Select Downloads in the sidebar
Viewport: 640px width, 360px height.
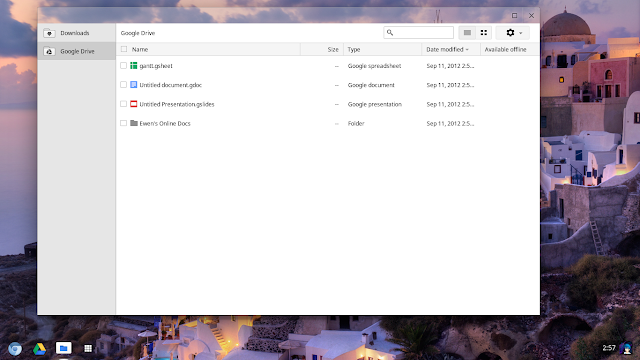76,33
